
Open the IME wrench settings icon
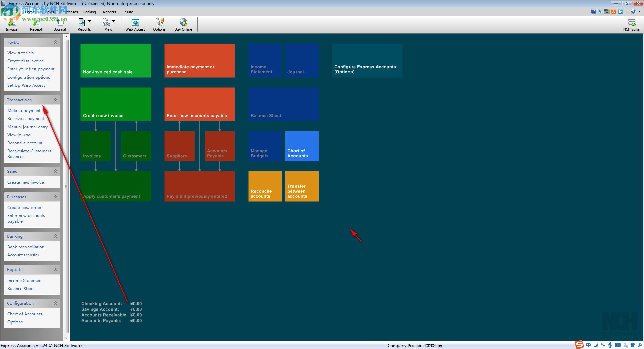pos(640,345)
